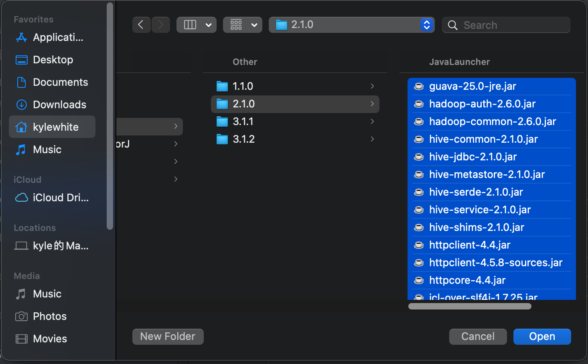Click the Movies filmstrip icon
The height and width of the screenshot is (364, 588).
pos(21,339)
